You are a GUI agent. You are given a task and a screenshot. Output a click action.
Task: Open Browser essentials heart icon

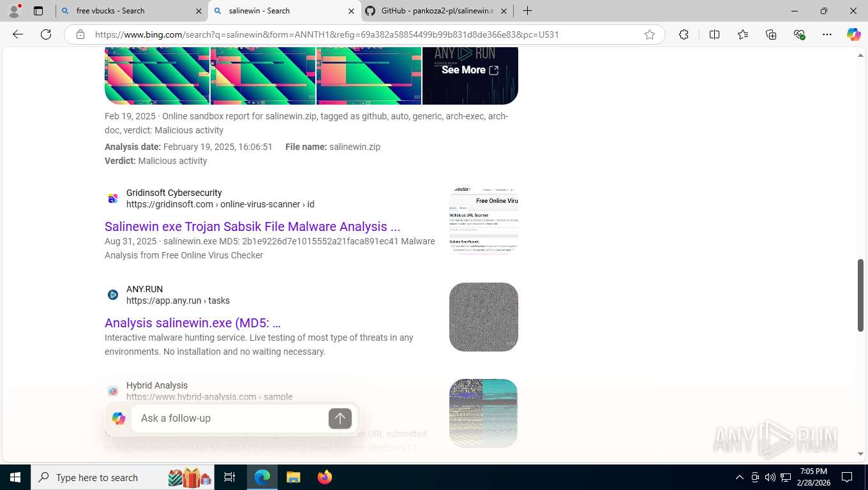click(x=799, y=34)
